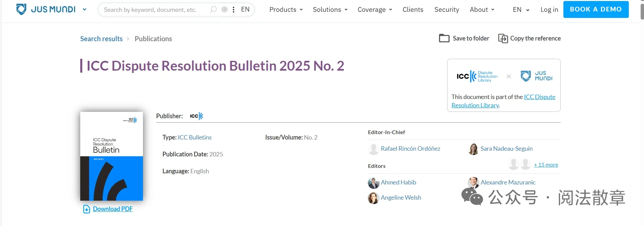Click the Publications breadcrumb

click(153, 39)
